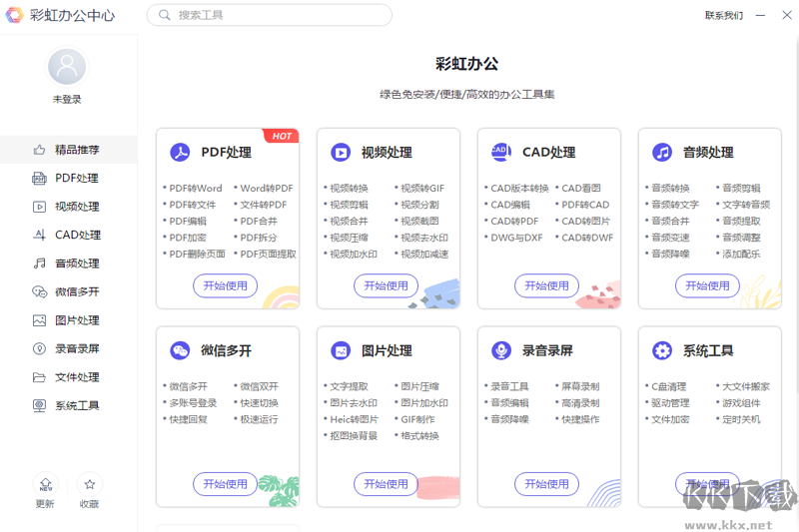Click the user avatar icon
This screenshot has width=799, height=532.
pyautogui.click(x=67, y=67)
